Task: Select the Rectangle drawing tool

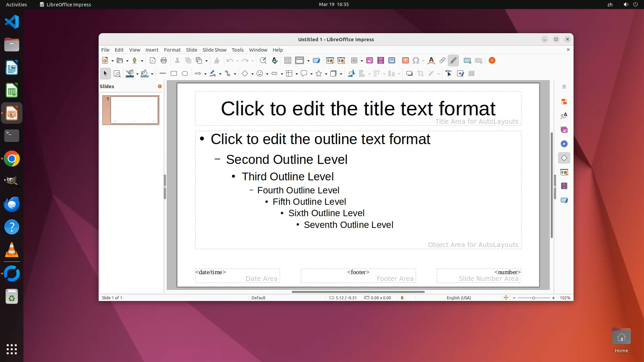Action: point(174,73)
